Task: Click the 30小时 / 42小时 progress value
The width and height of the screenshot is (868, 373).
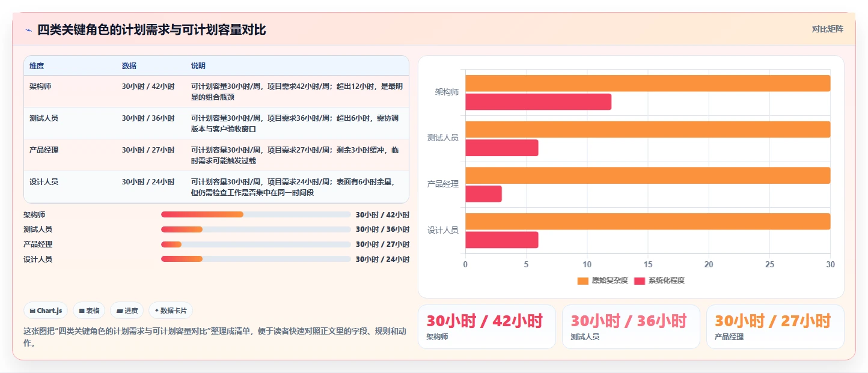Action: coord(382,214)
